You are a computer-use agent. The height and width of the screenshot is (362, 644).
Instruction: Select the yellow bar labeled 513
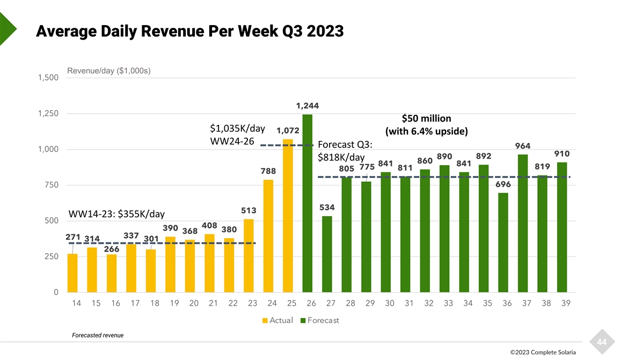[248, 255]
